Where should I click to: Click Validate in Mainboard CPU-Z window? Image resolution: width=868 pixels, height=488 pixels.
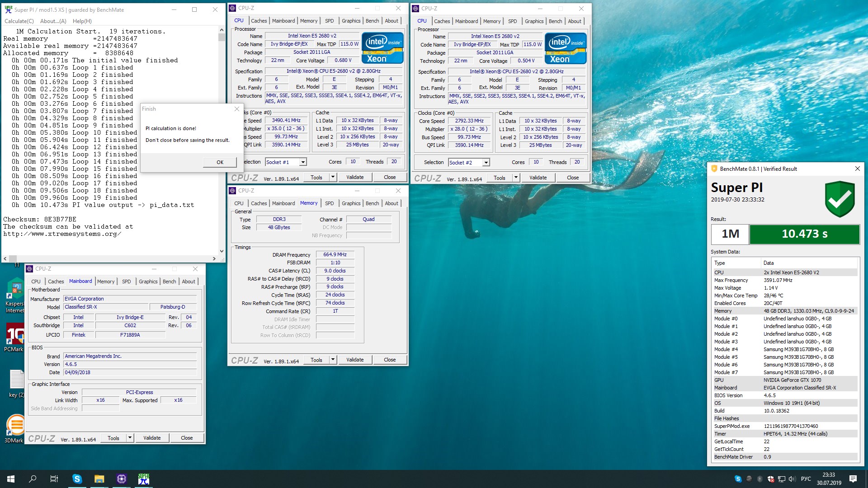click(152, 438)
